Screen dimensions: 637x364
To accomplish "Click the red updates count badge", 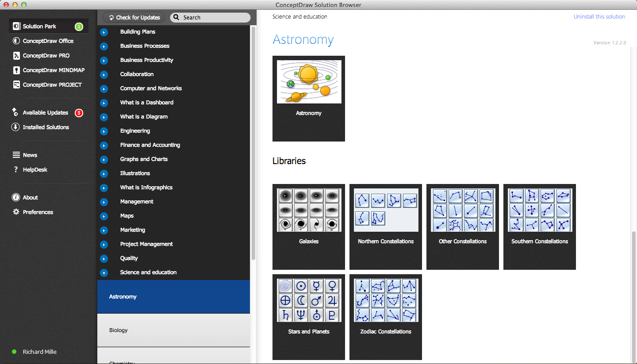I will [79, 113].
